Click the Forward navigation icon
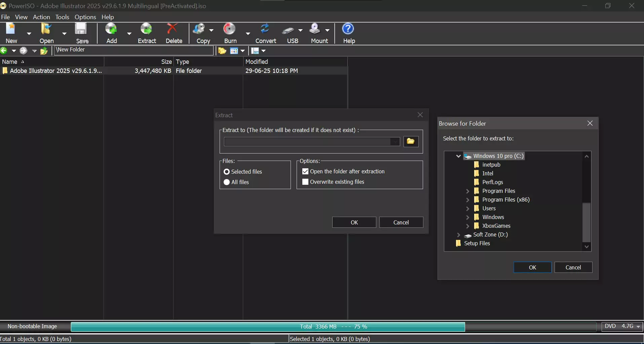This screenshot has height=344, width=644. point(23,51)
